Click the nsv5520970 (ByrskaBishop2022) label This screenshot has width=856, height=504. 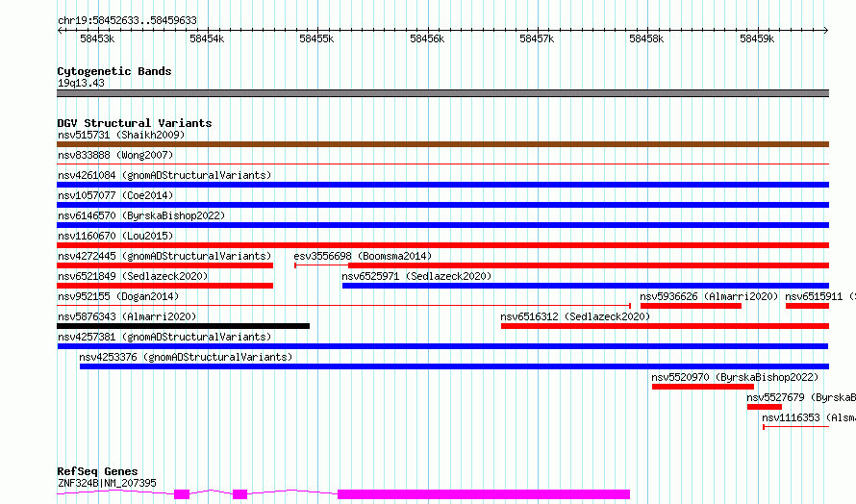click(735, 377)
